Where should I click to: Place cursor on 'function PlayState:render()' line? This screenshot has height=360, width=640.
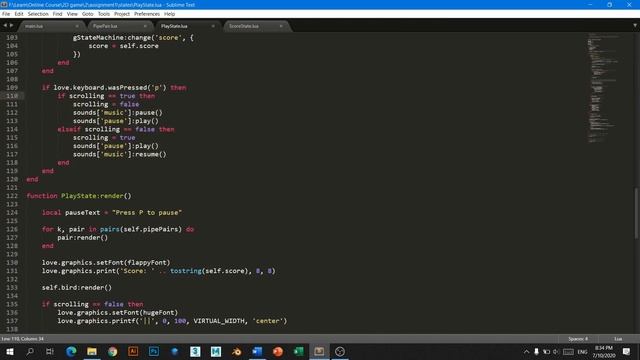[x=79, y=196]
